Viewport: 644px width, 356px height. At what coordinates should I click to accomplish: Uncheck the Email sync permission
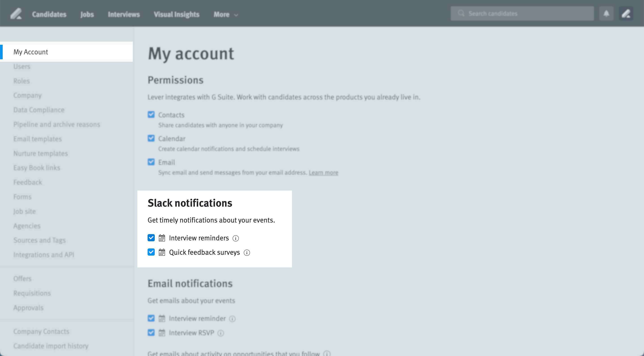pos(151,162)
